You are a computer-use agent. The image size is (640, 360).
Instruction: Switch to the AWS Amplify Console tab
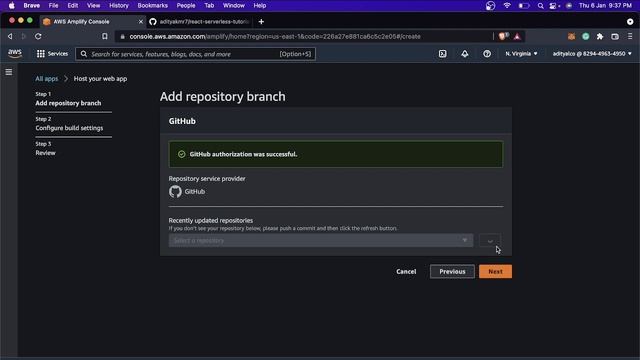tap(93, 22)
